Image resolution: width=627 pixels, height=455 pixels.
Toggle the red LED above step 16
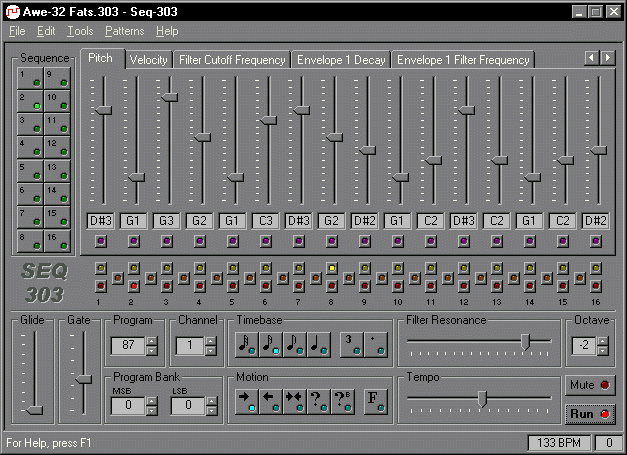coord(596,286)
